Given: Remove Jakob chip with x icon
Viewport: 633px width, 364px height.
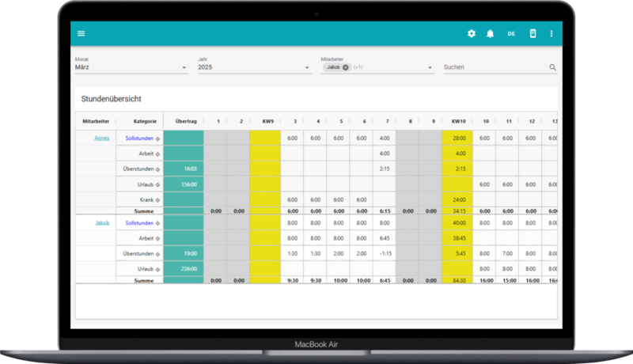Looking at the screenshot, I should click(x=346, y=67).
